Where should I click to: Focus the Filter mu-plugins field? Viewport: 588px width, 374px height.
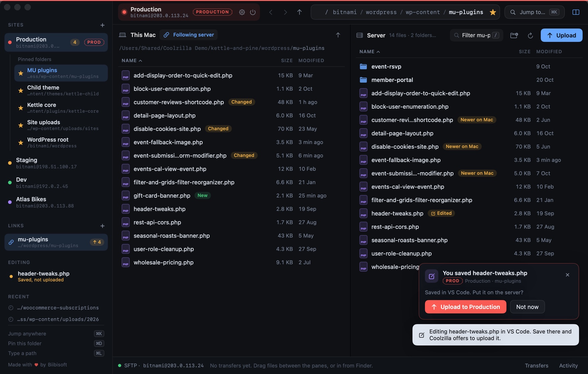pos(476,35)
